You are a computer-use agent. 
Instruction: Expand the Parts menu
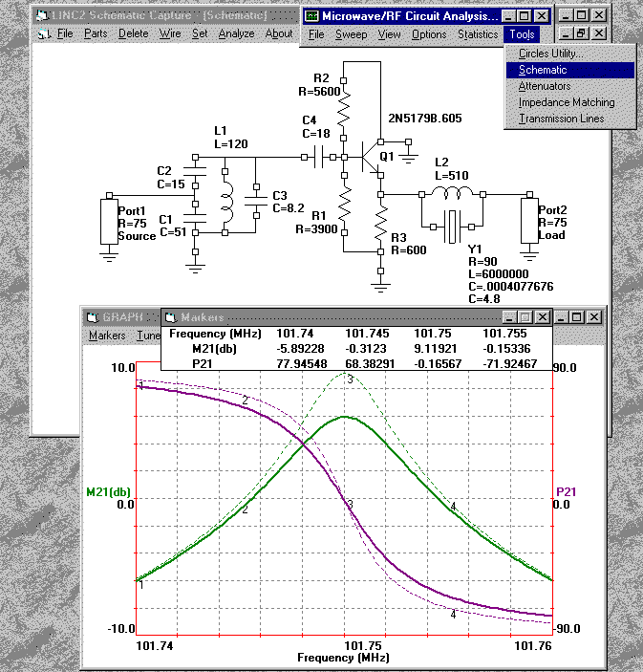point(96,33)
